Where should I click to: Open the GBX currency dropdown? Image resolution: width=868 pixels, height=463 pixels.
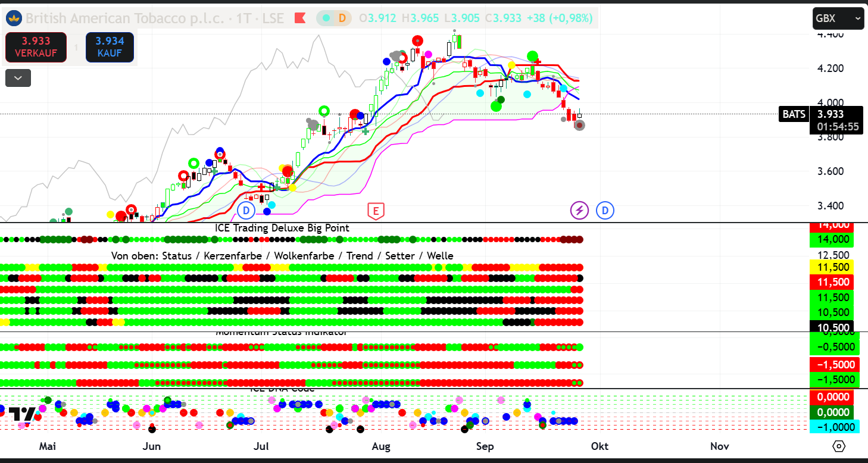838,18
